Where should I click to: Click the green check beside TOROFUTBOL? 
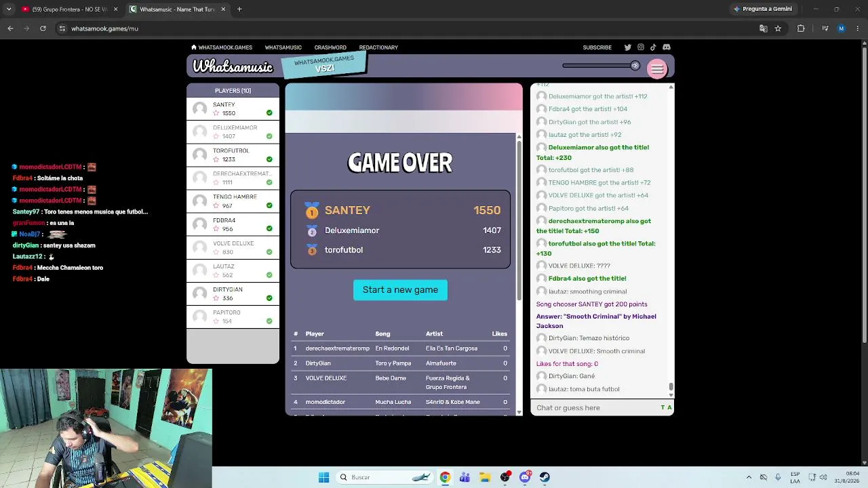(x=269, y=159)
